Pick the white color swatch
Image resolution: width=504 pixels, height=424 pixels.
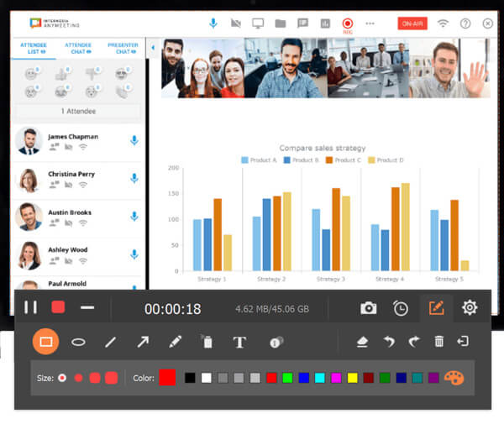(x=207, y=378)
